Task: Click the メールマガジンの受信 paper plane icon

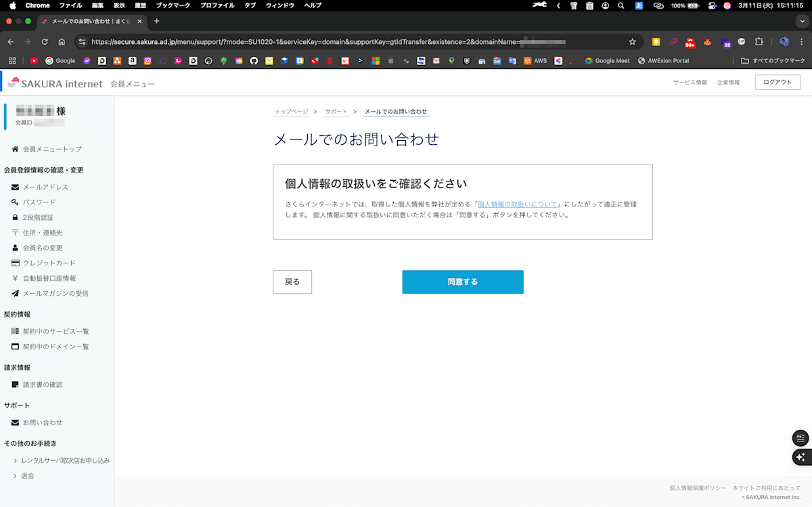Action: [14, 293]
